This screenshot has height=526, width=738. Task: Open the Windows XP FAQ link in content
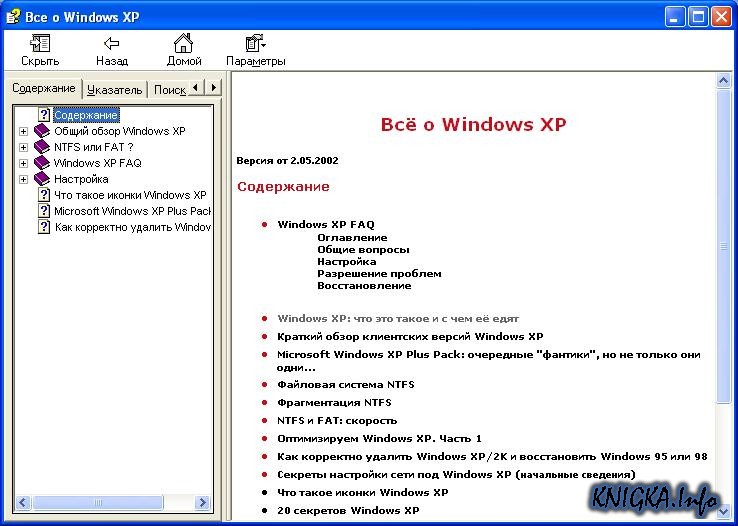326,224
